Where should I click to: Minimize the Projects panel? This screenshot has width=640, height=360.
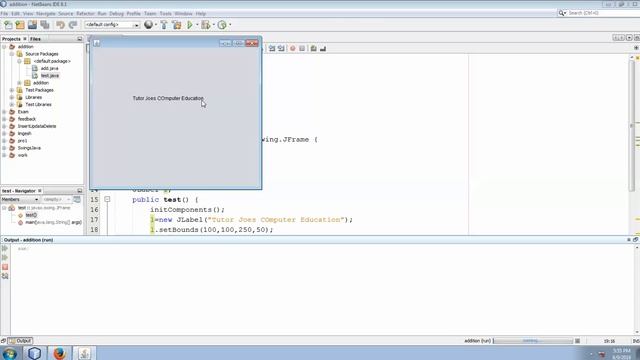80,39
